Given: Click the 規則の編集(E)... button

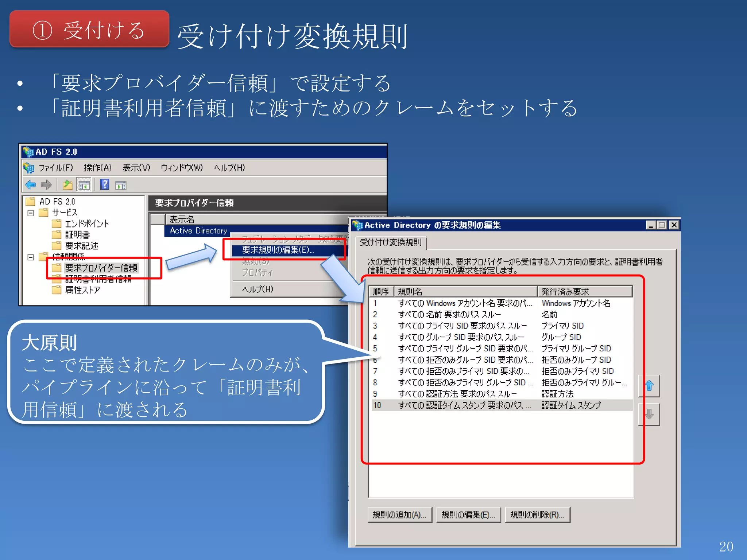Looking at the screenshot, I should pos(468,515).
